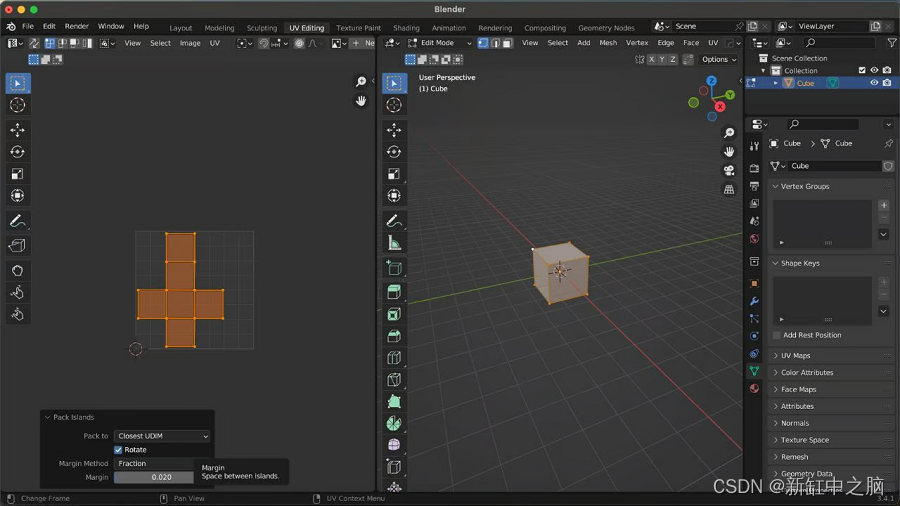Screen dimensions: 900x506
Task: Expand the UV Maps panel
Action: click(x=796, y=356)
